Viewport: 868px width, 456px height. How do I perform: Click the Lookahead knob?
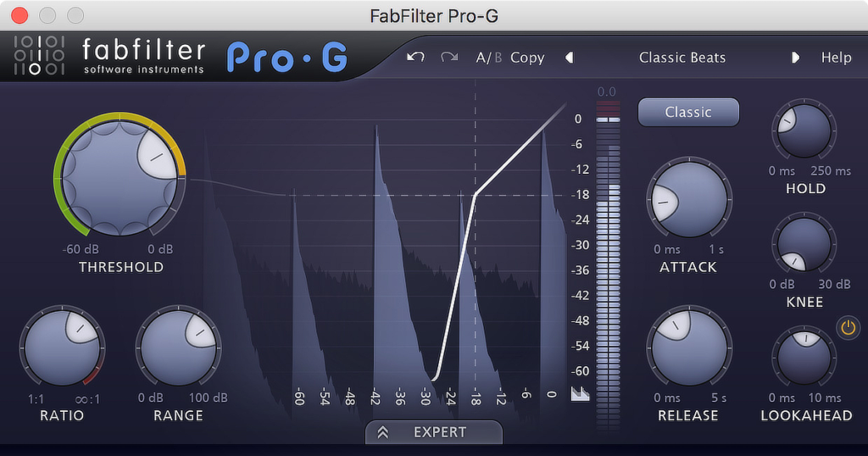804,358
